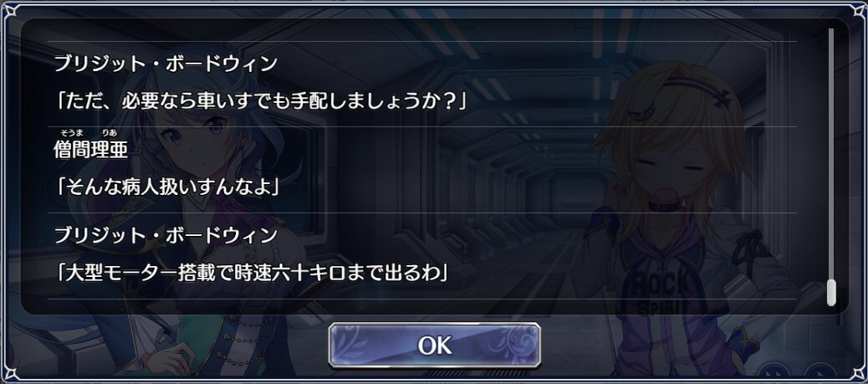The width and height of the screenshot is (868, 384).
Task: Select the line 「そんな病人扱いすんなよ」
Action: 167,187
